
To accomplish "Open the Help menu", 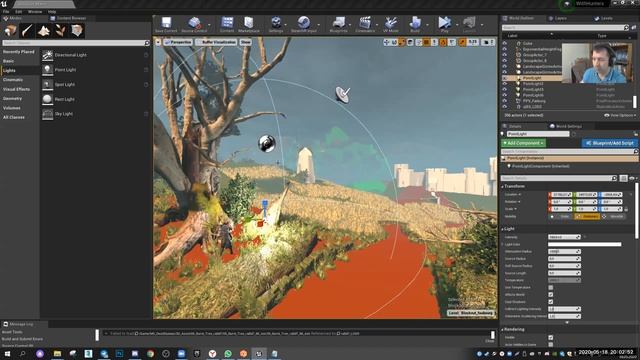I will point(52,12).
